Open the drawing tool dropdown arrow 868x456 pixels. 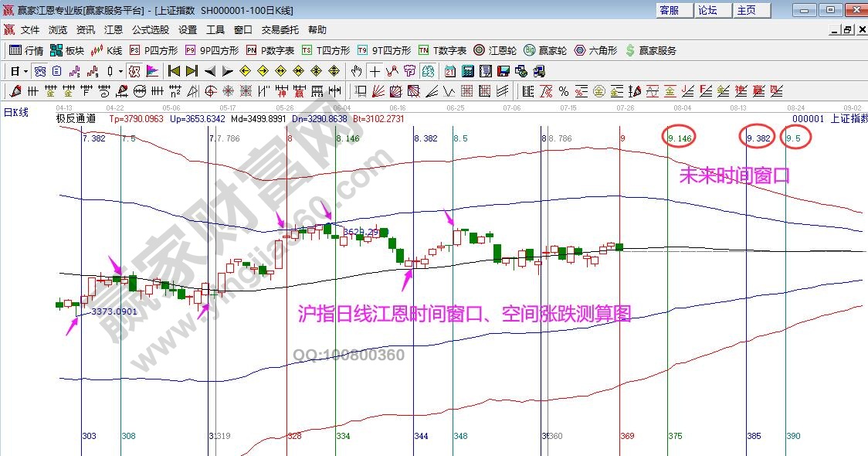(120, 72)
